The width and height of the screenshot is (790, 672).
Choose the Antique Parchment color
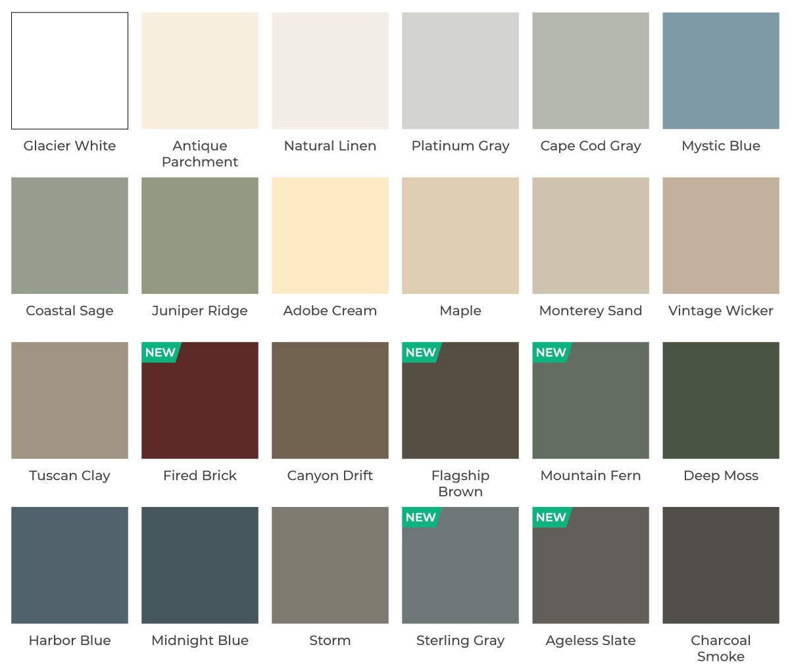click(199, 70)
